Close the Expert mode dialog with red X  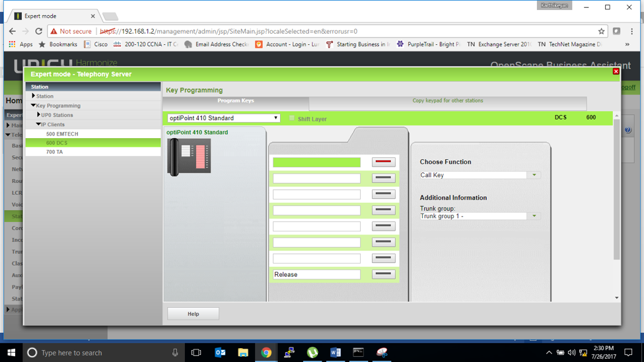click(616, 71)
